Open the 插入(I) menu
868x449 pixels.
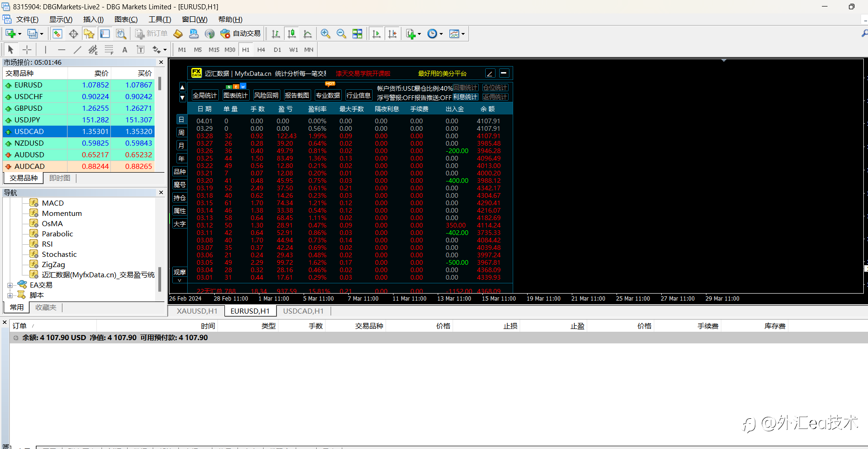click(x=93, y=19)
